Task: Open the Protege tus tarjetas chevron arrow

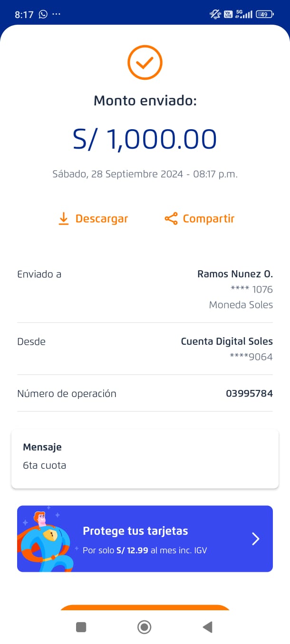Action: point(255,539)
